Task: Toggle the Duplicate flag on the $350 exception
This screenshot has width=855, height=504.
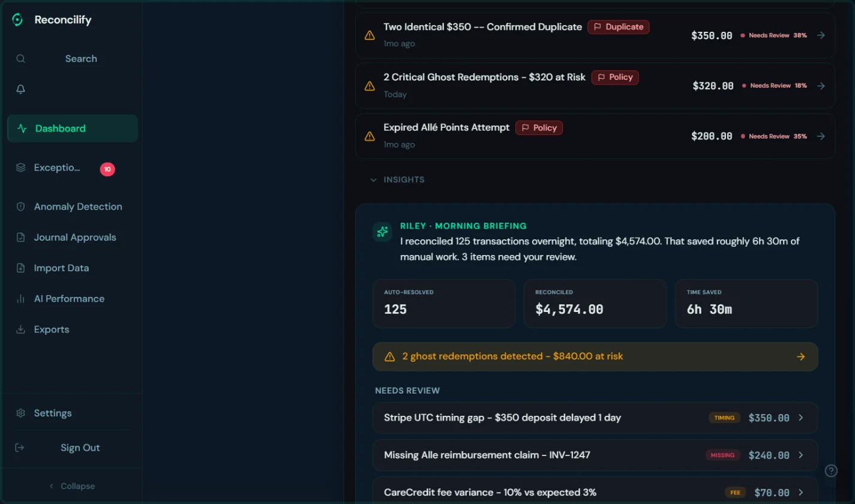Action: click(x=618, y=26)
